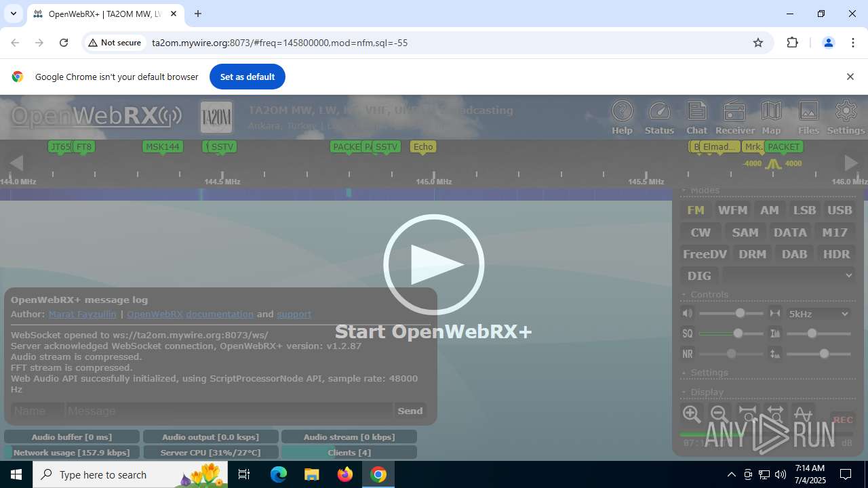Open the Settings gear icon
Image resolution: width=868 pixels, height=488 pixels.
click(846, 118)
